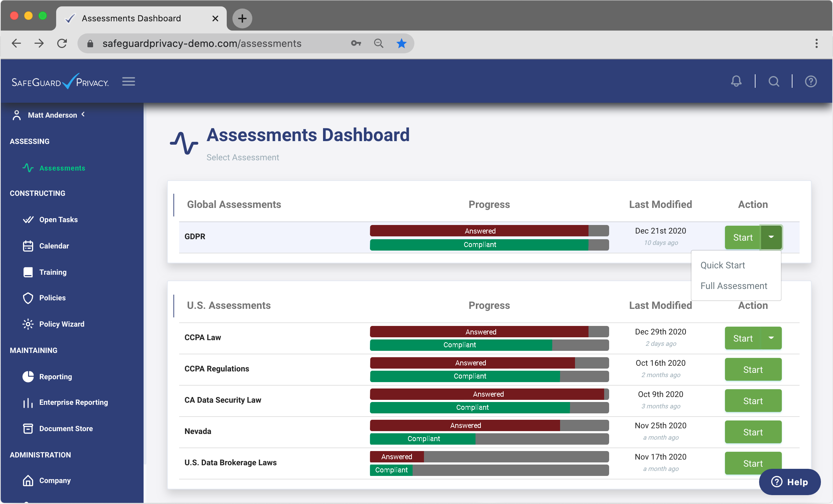The height and width of the screenshot is (504, 833).
Task: Bookmark page with the star icon
Action: click(401, 43)
